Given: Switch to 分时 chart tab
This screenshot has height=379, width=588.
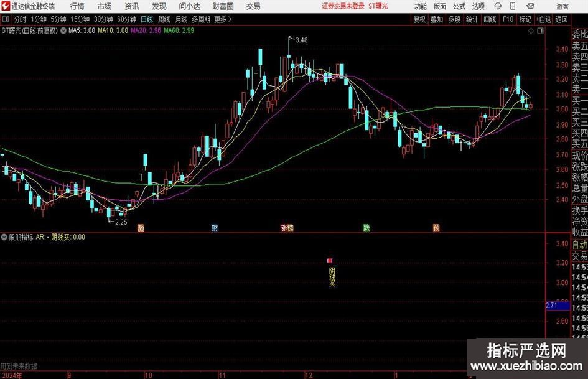Looking at the screenshot, I should pyautogui.click(x=21, y=19).
